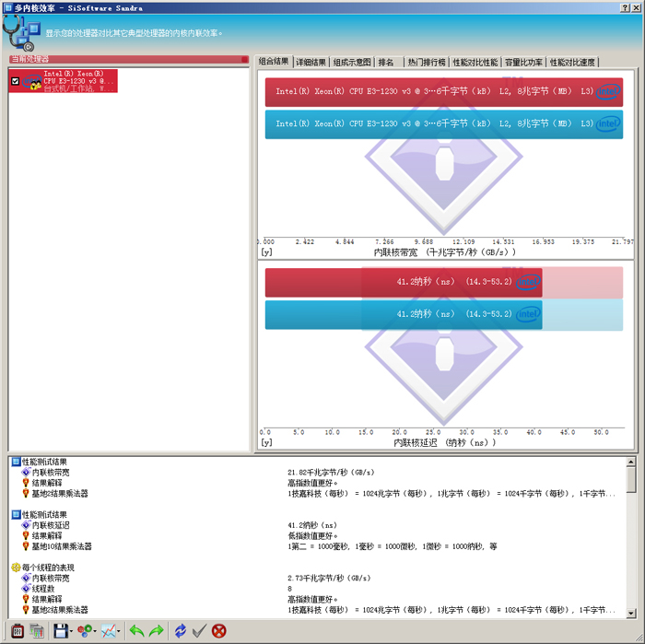This screenshot has height=644, width=645.
Task: Click 内联核延迟 (纳秒) axis label
Action: click(445, 442)
